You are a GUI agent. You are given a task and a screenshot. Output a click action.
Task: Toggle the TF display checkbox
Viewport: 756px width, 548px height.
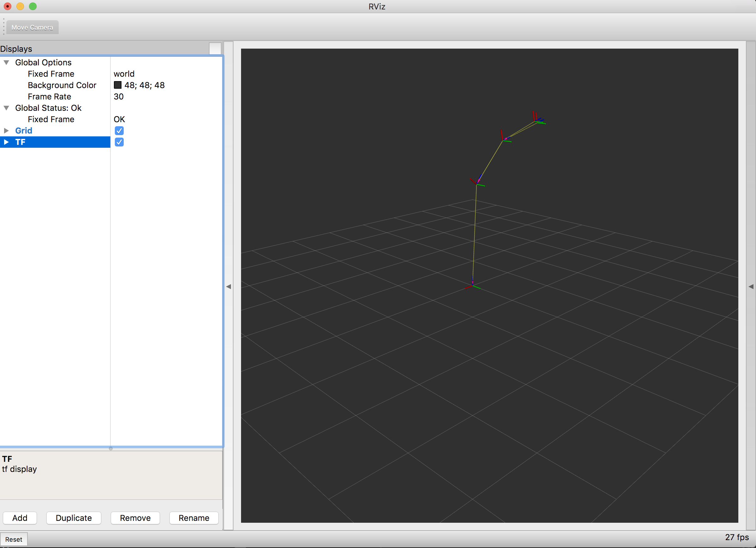[x=119, y=141]
